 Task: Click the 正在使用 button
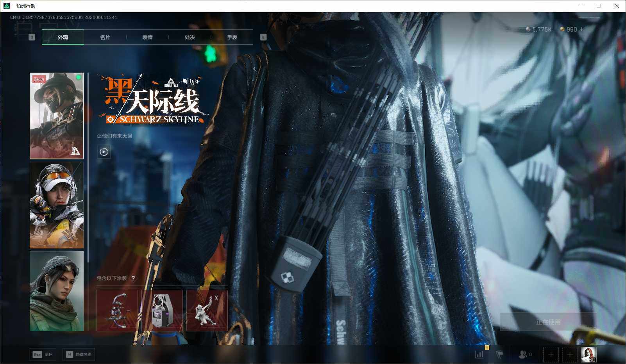548,322
